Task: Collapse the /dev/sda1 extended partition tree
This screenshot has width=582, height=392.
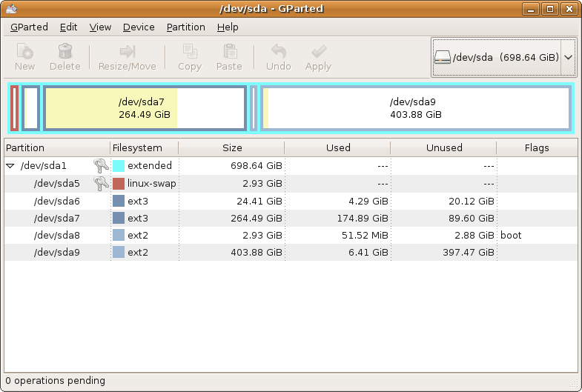Action: tap(10, 166)
